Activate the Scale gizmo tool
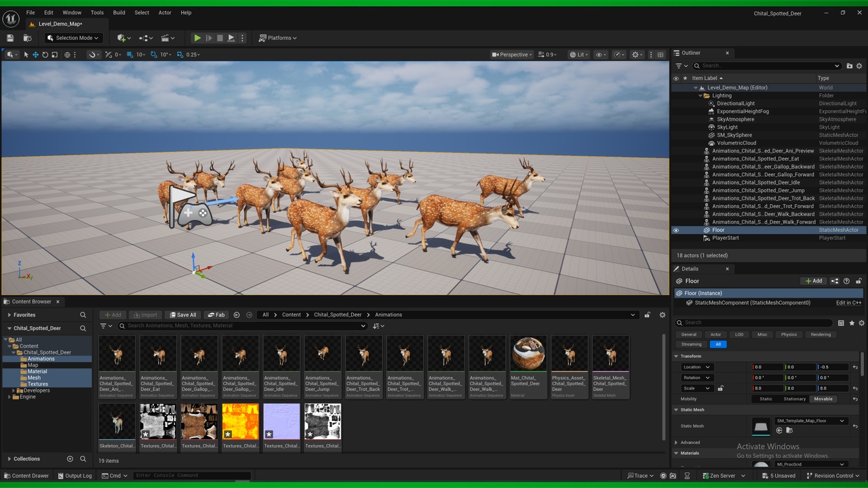This screenshot has height=488, width=868. (55, 55)
